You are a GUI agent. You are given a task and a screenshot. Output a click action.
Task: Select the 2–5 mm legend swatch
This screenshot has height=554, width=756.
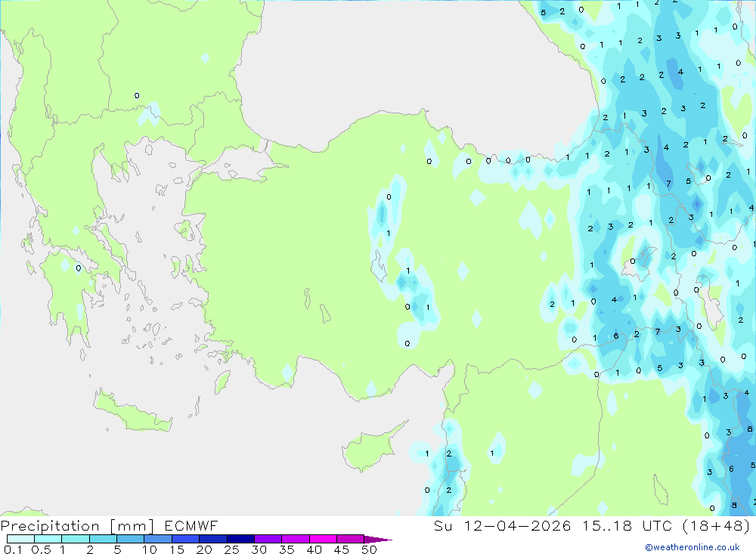(x=103, y=539)
